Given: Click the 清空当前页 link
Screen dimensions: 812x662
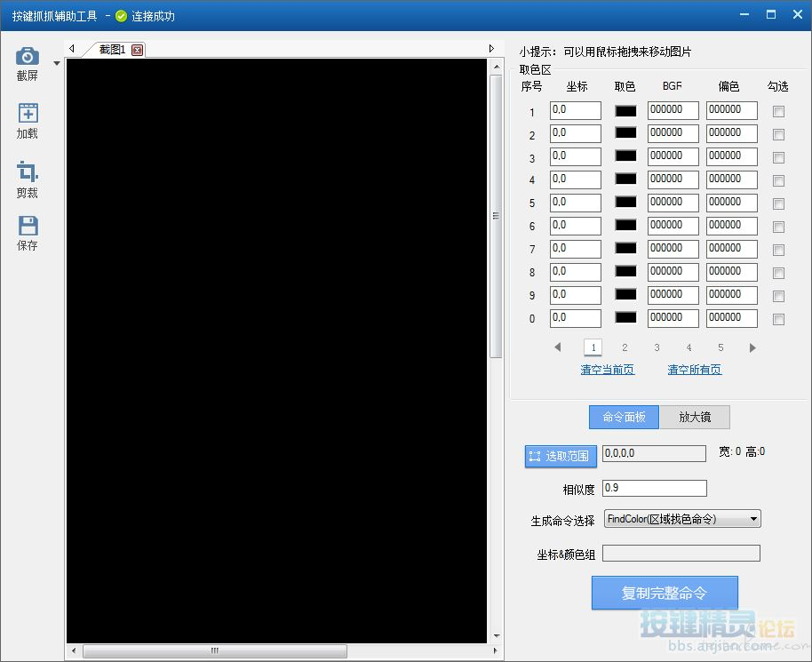Looking at the screenshot, I should [x=607, y=370].
